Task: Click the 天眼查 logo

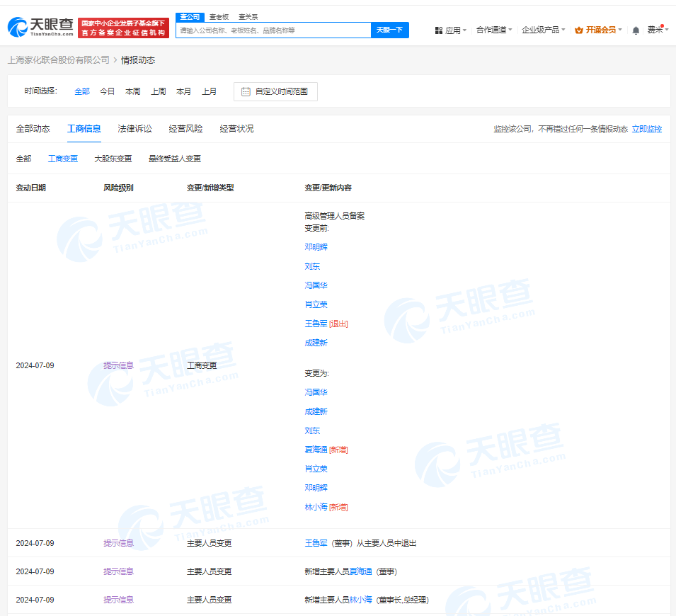Action: coord(40,28)
